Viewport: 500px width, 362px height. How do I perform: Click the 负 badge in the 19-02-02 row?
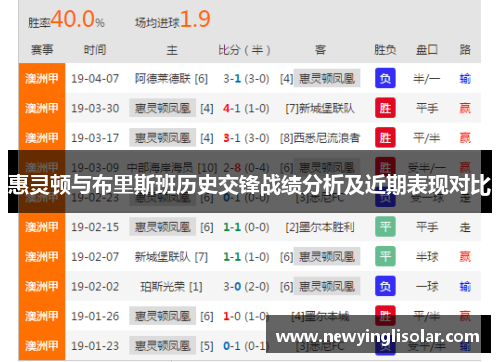click(x=385, y=286)
